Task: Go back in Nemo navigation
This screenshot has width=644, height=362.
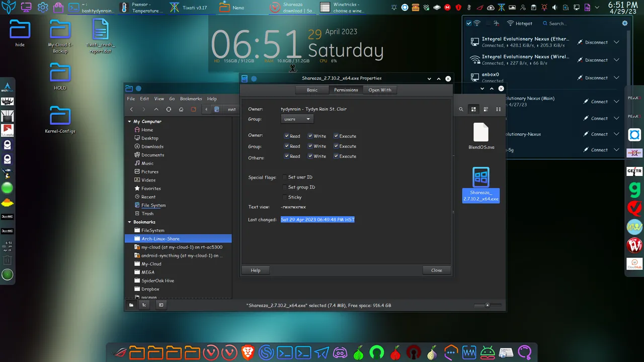Action: [x=131, y=110]
